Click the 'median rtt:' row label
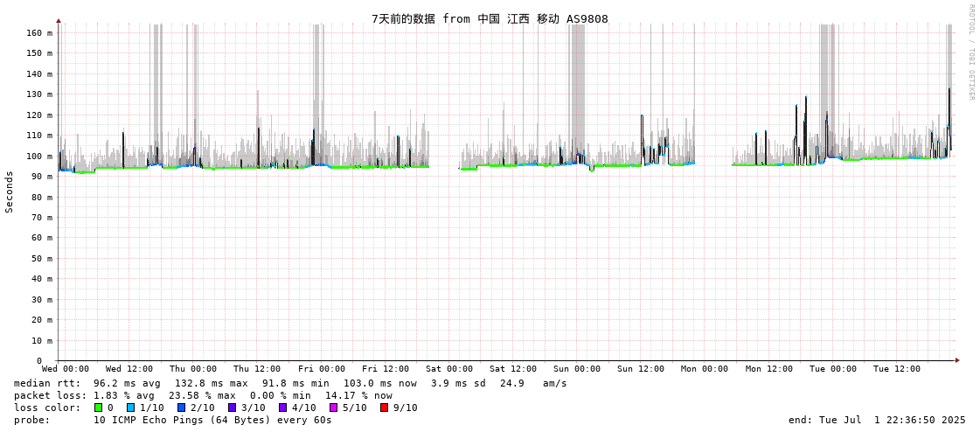980x432 pixels. (x=47, y=383)
